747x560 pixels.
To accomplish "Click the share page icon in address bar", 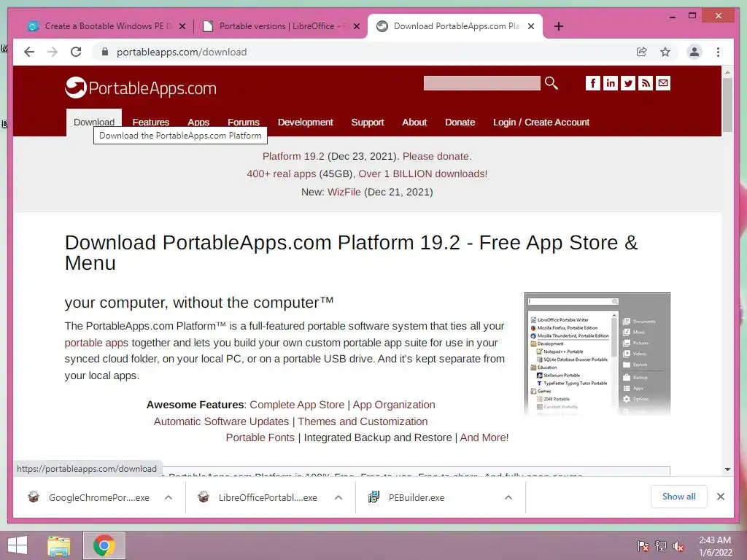I will tap(642, 52).
